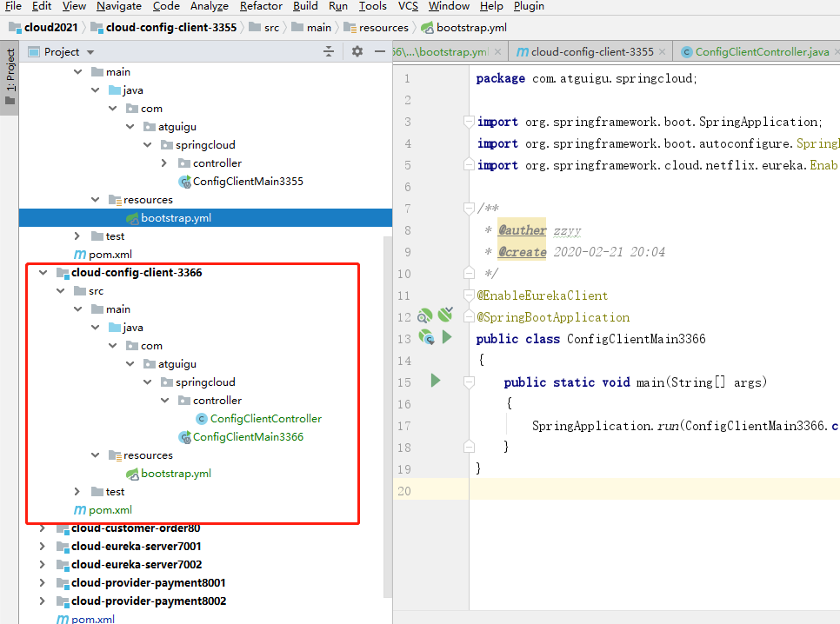Open the Edit menu

[42, 6]
